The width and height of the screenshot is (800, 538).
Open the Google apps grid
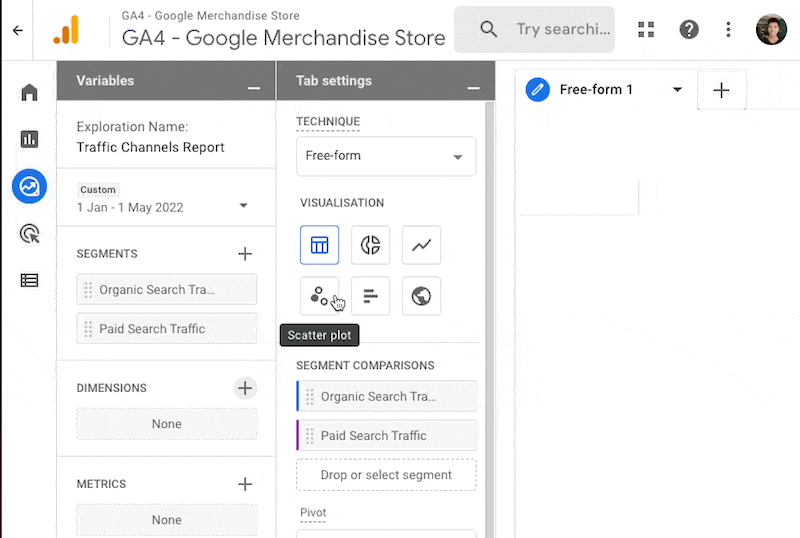tap(646, 29)
